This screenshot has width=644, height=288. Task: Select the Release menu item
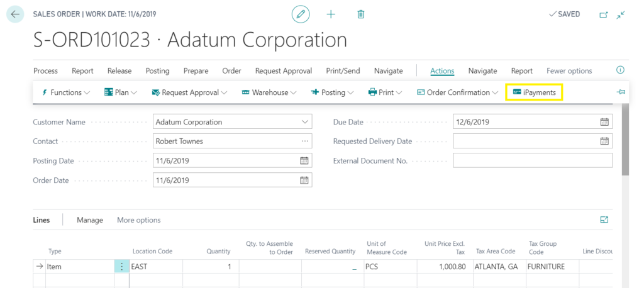119,71
